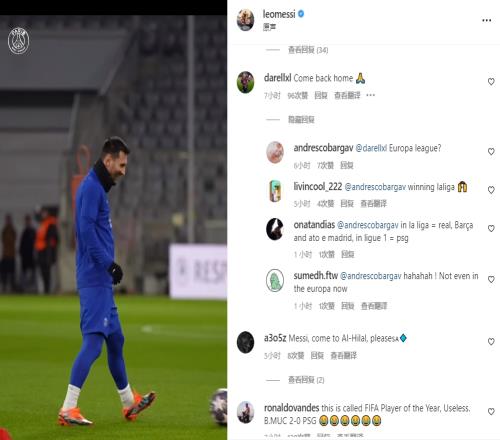The width and height of the screenshot is (500, 440).
Task: Reply to andrescobargav's comment
Action: point(346,165)
